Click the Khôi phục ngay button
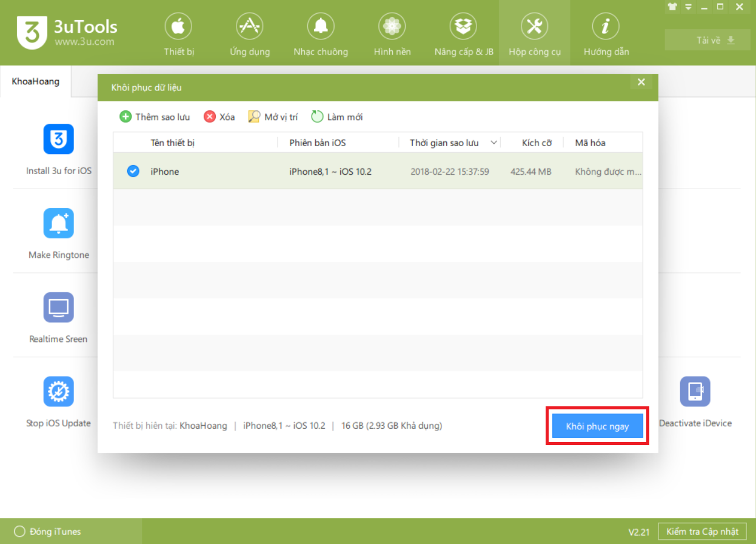 [597, 426]
